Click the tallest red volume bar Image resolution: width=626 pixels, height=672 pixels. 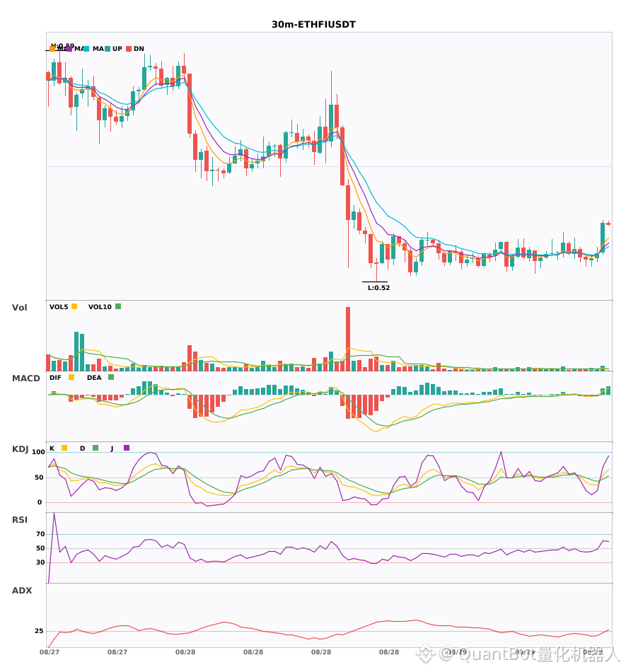tap(348, 339)
